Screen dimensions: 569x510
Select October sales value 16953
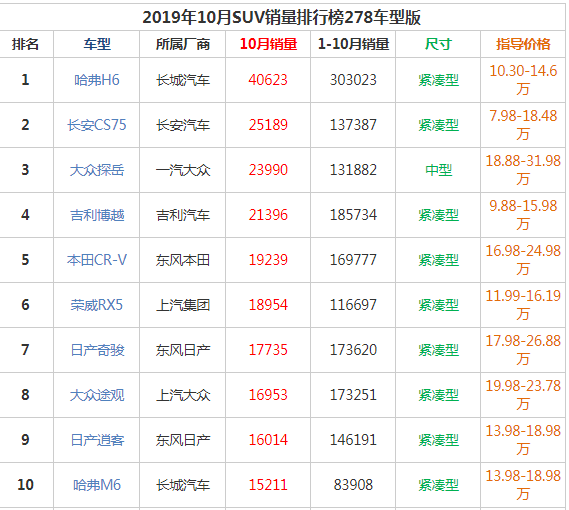[x=268, y=395]
